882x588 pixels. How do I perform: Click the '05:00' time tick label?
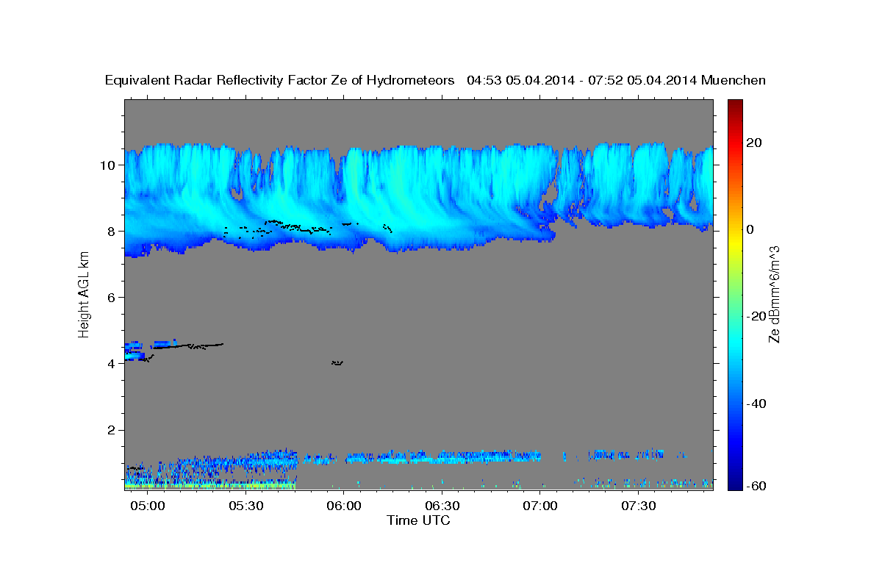click(x=148, y=506)
